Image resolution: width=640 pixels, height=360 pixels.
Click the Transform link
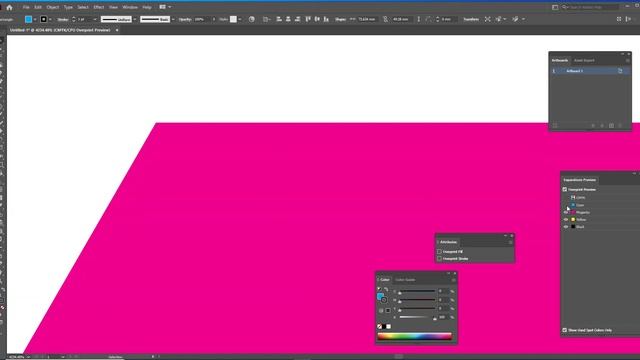point(471,19)
